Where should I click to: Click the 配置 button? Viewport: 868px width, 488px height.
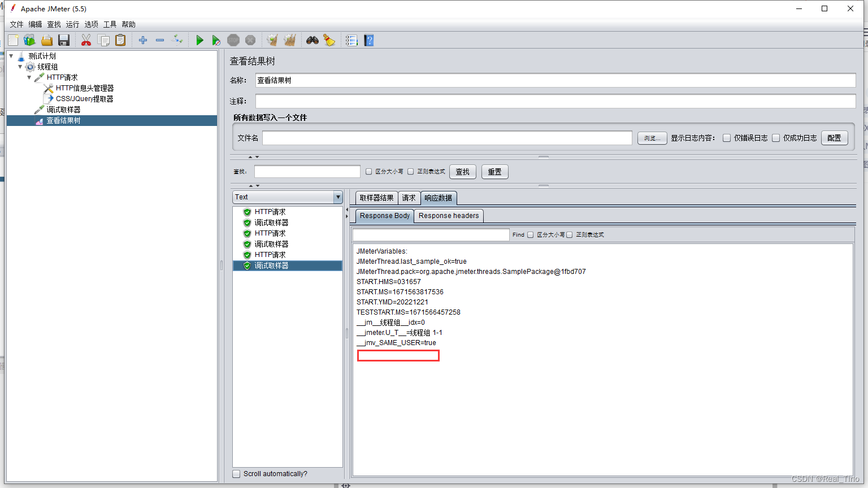[x=834, y=138]
